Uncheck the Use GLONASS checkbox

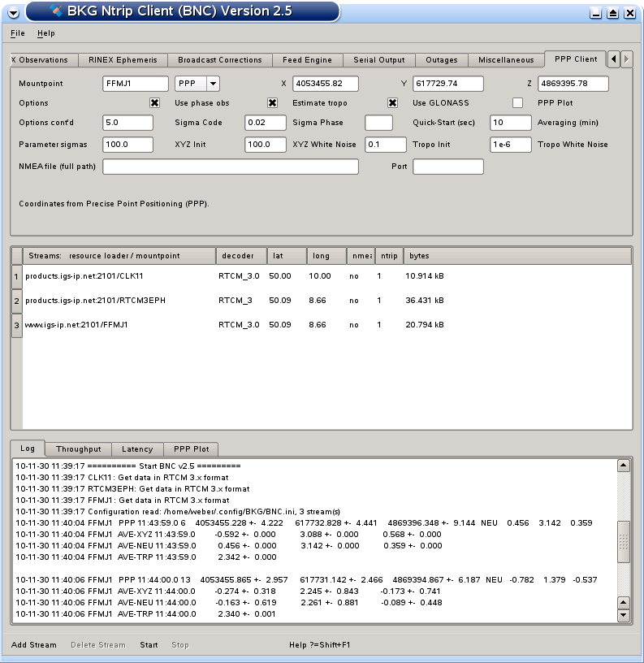click(392, 103)
